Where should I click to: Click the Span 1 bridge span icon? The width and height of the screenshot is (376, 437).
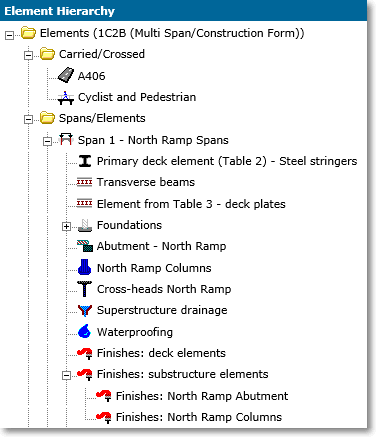coord(66,139)
